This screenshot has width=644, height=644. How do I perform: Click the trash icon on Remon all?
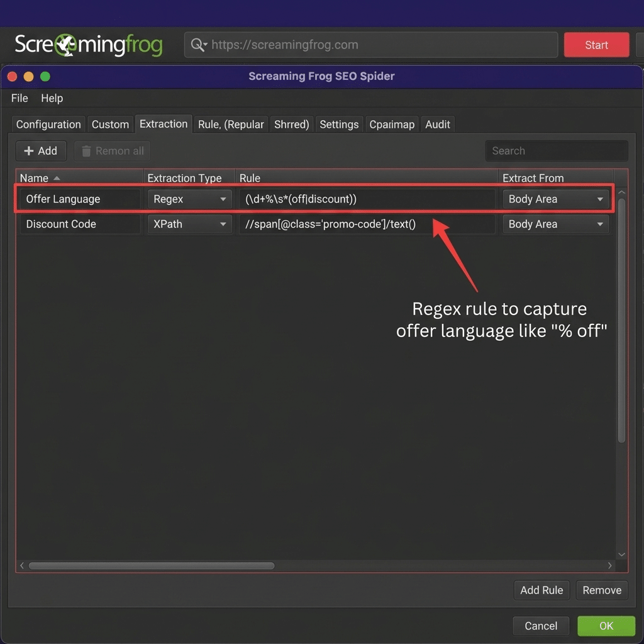[86, 151]
